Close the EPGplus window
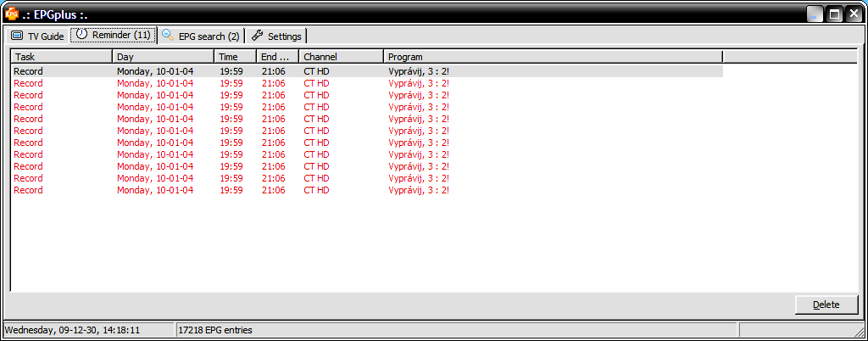This screenshot has width=868, height=341. point(854,14)
